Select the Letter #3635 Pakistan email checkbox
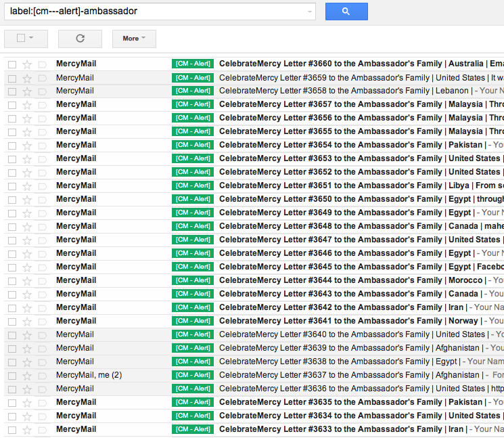Image resolution: width=504 pixels, height=438 pixels. point(12,403)
